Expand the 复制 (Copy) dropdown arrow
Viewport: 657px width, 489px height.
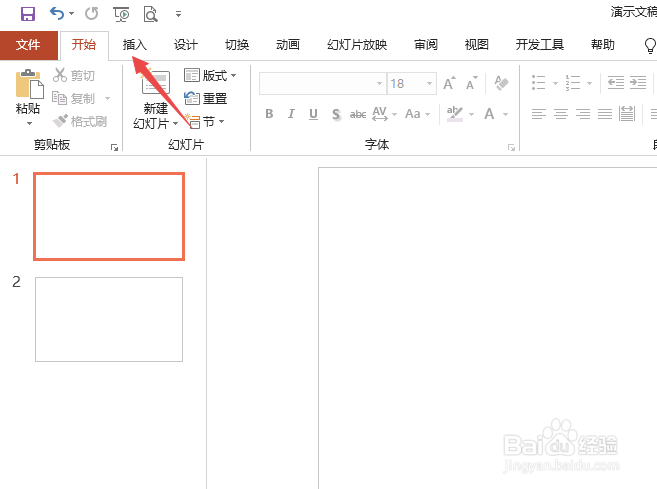click(x=108, y=98)
